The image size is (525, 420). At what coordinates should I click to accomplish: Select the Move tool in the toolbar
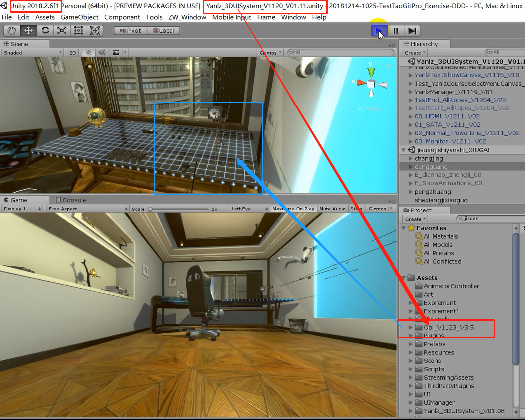[x=28, y=30]
